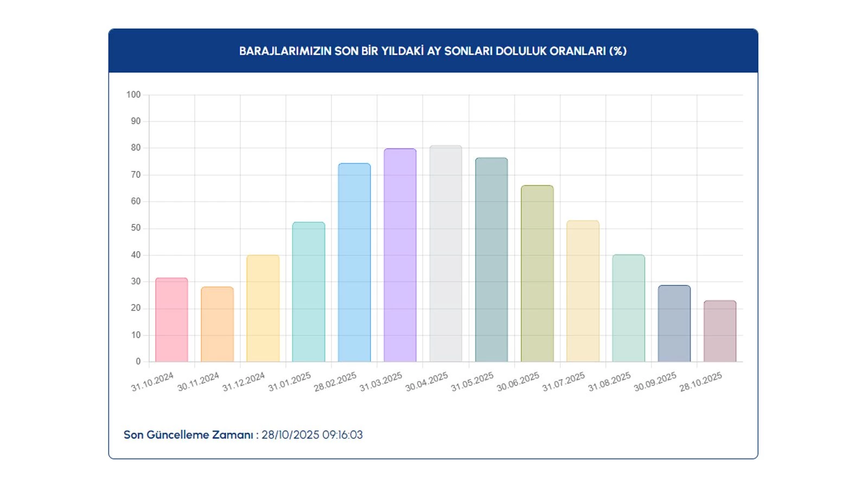Click the chart title about doluluk oranları
Screen dimensions: 868x488
433,51
